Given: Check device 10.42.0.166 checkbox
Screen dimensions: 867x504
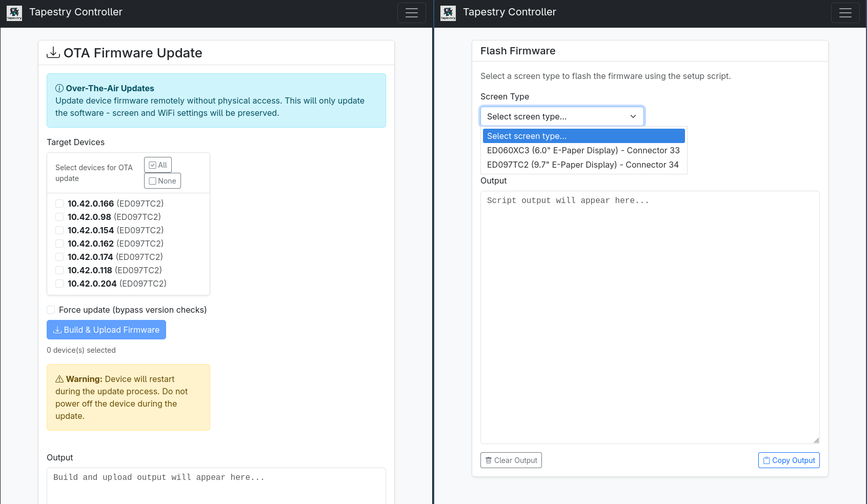Looking at the screenshot, I should [x=59, y=204].
